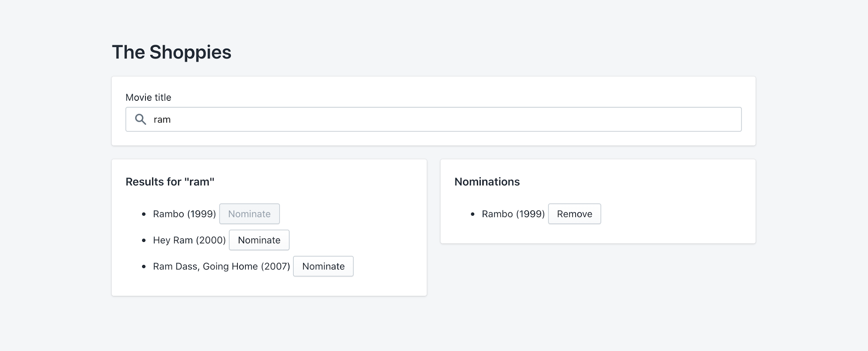Click The Shoppies page heading
This screenshot has height=351, width=868.
coord(172,52)
